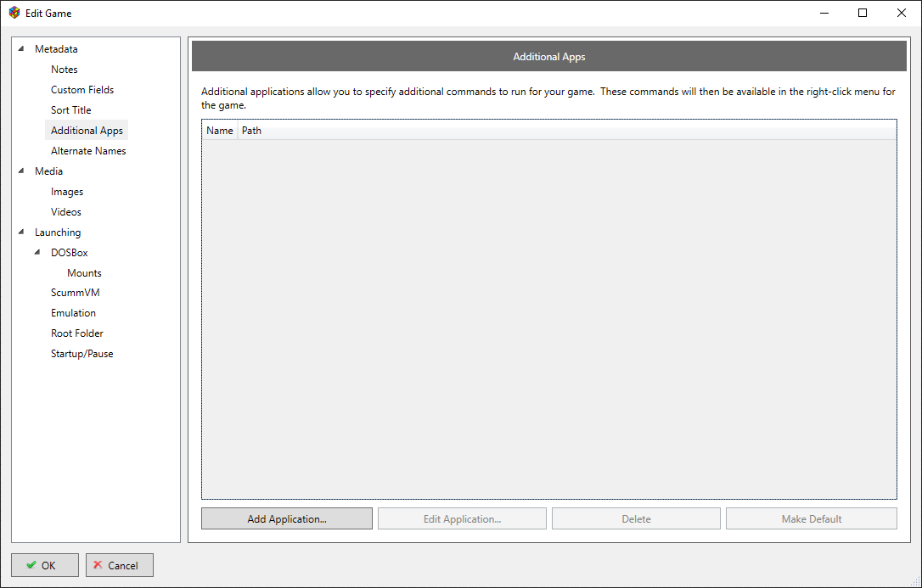The width and height of the screenshot is (922, 588).
Task: Collapse the Metadata tree section
Action: (21, 49)
